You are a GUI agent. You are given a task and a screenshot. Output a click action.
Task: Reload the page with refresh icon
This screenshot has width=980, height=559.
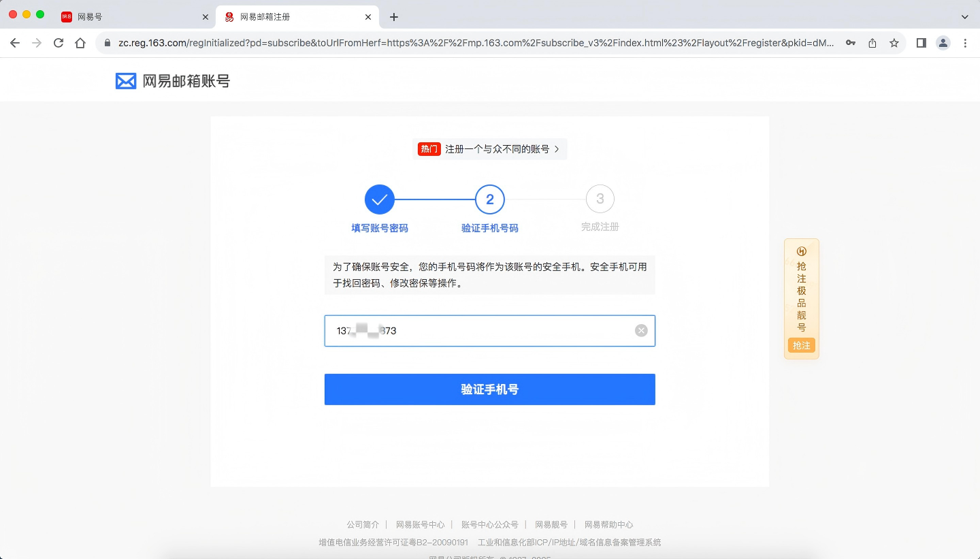[x=59, y=43]
